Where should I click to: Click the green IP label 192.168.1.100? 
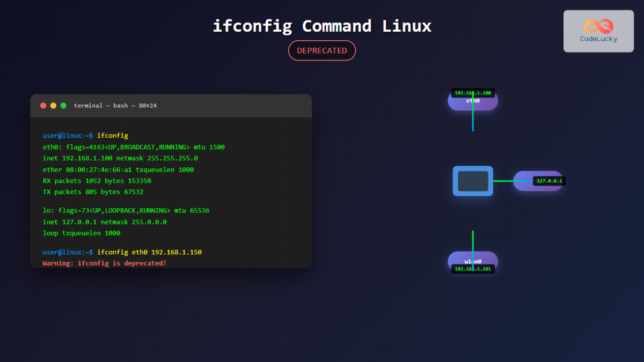pos(472,92)
